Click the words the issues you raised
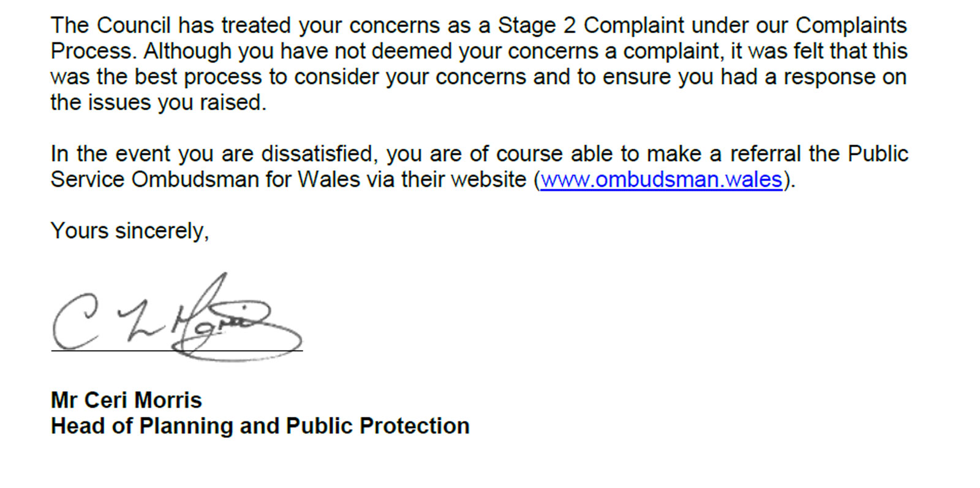 (159, 102)
